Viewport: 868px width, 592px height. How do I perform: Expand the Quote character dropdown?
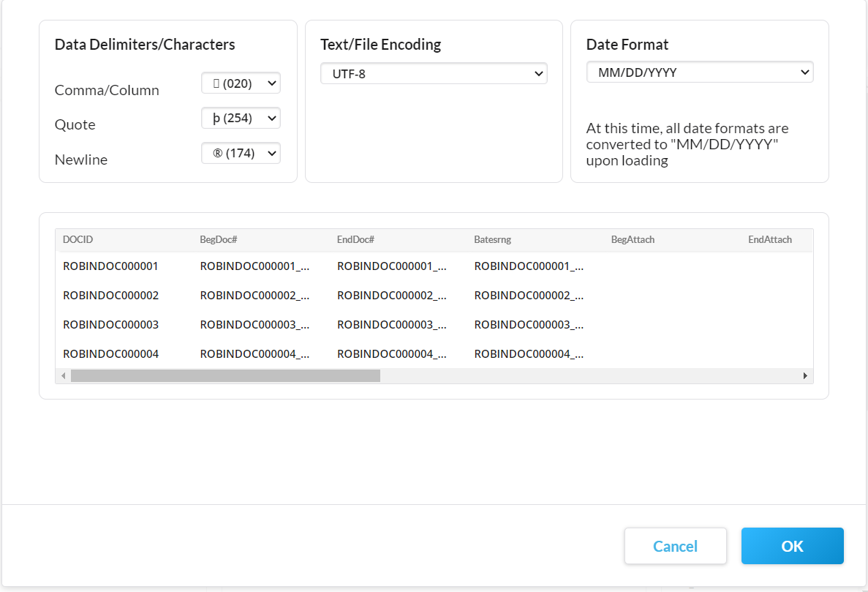pos(241,118)
